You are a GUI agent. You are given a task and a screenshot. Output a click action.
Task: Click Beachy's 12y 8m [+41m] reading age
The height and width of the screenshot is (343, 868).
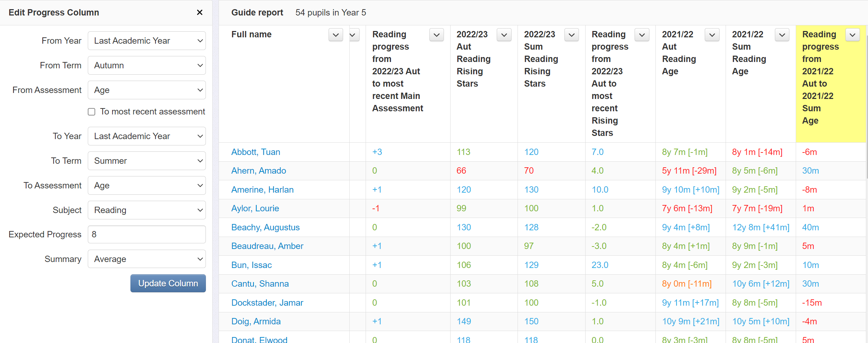click(760, 227)
